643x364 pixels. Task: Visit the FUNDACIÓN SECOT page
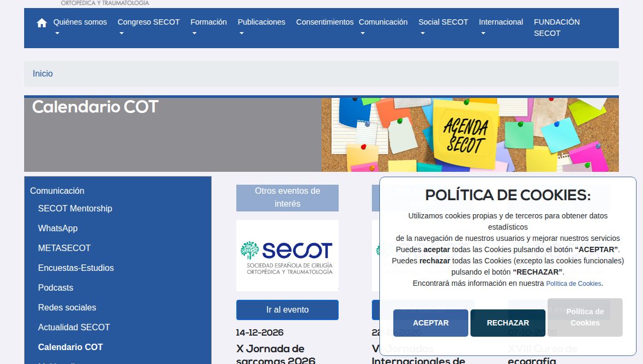tap(557, 27)
